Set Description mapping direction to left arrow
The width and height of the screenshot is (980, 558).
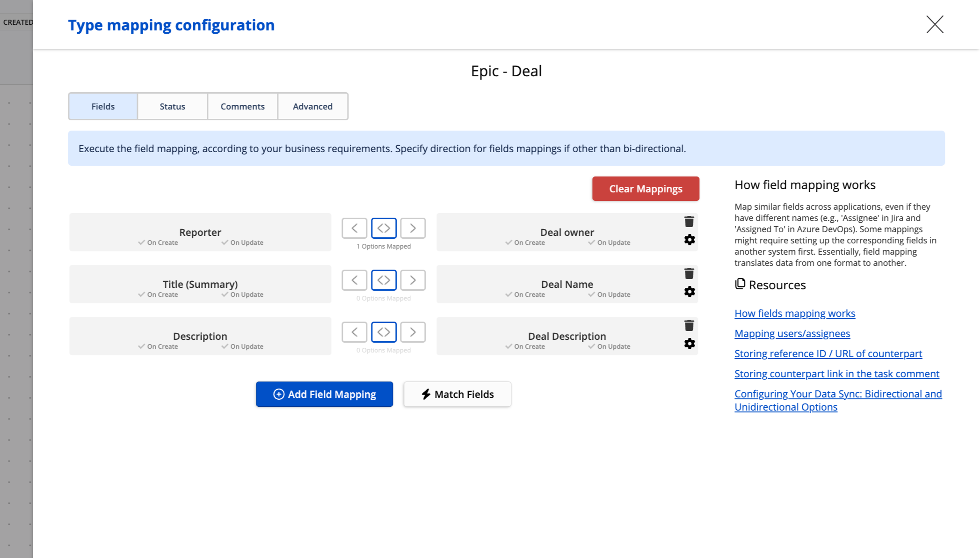click(354, 332)
